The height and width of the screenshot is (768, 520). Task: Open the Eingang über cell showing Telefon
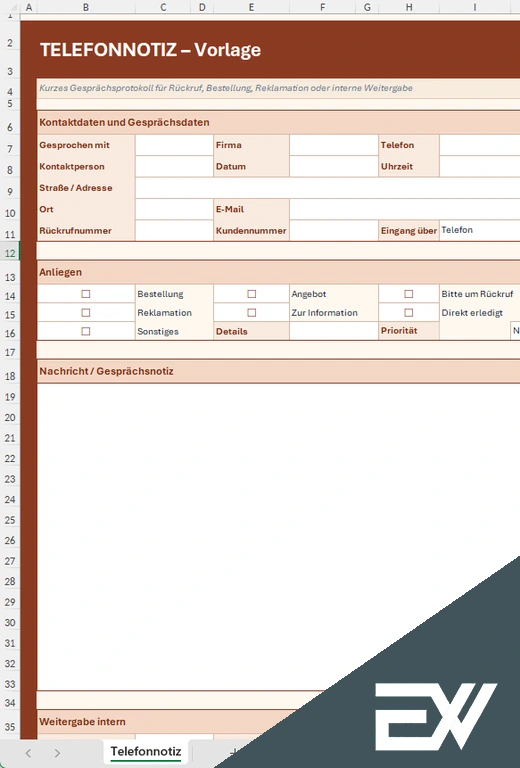coord(479,230)
